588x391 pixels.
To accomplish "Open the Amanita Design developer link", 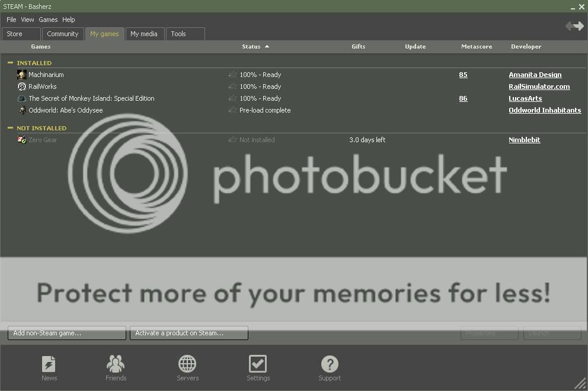I will [x=535, y=75].
